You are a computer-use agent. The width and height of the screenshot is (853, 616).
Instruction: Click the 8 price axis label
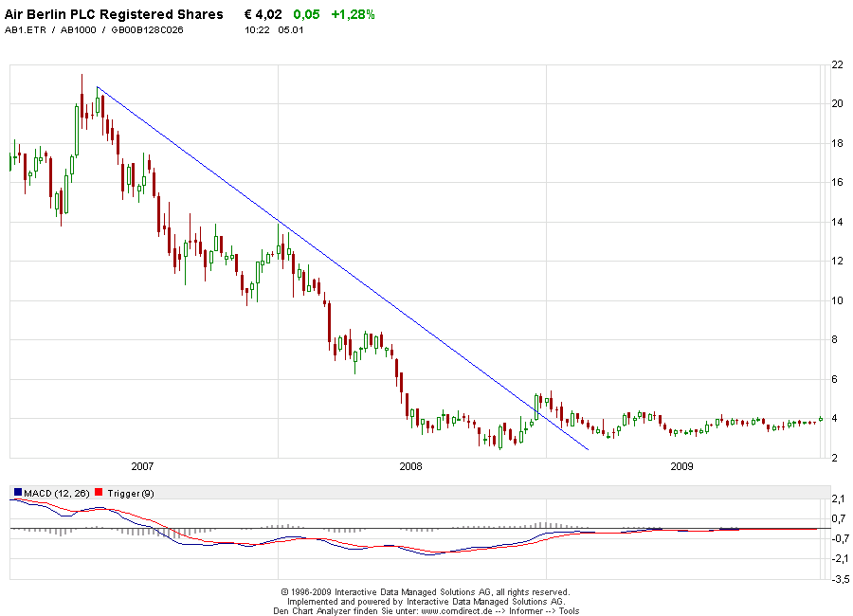click(x=834, y=339)
